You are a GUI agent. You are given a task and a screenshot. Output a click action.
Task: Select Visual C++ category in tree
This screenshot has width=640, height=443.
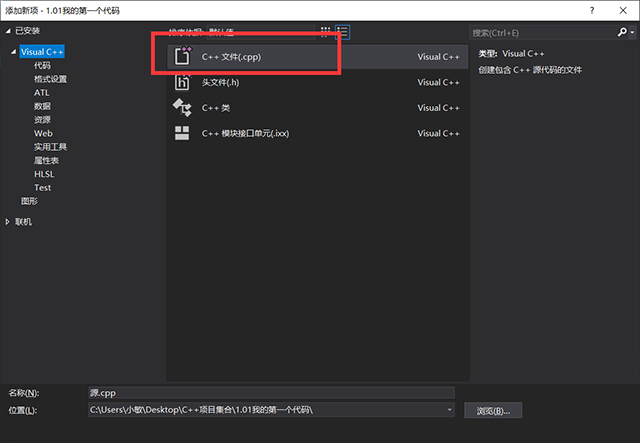(x=42, y=52)
